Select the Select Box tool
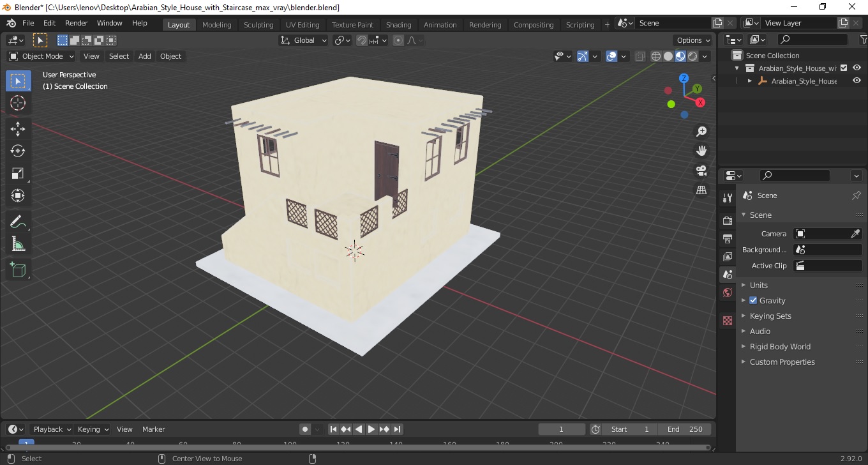868x465 pixels. click(x=18, y=81)
